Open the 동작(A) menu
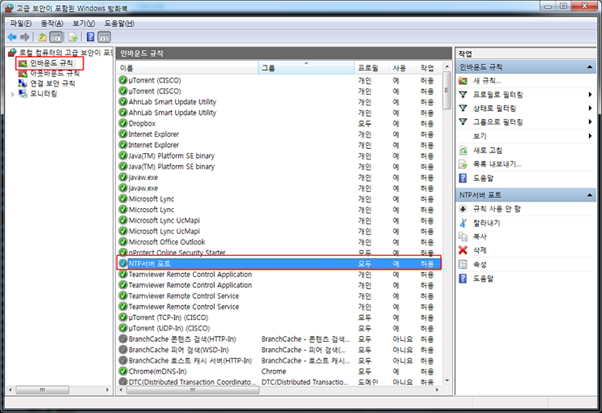Viewport: 602px width, 413px height. pos(52,23)
